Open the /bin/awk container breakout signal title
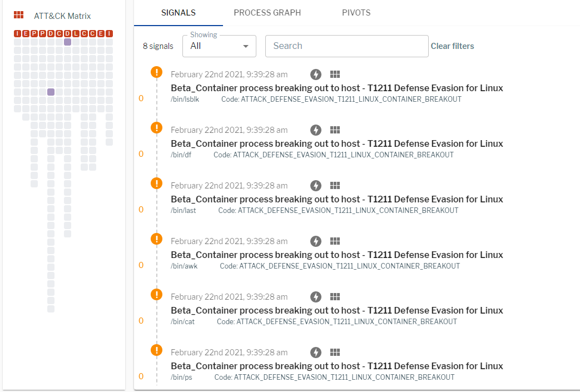This screenshot has height=392, width=580. (x=336, y=255)
